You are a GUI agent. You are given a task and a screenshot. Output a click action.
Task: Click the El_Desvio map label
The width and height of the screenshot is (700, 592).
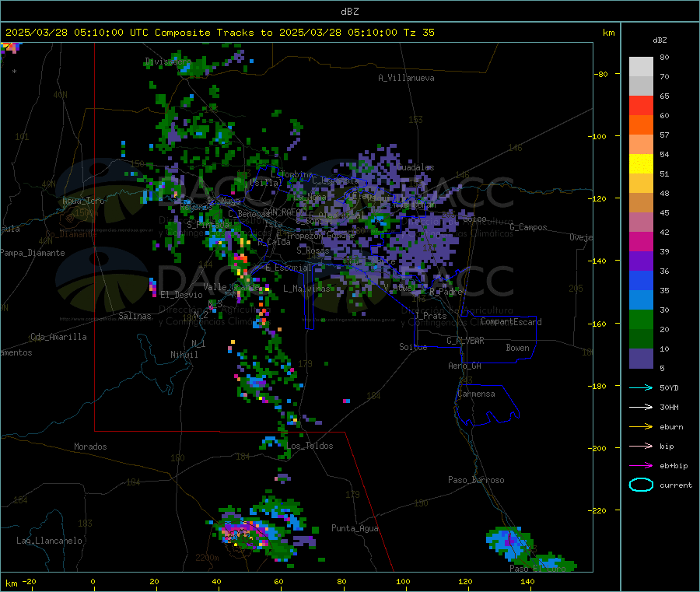(x=181, y=295)
